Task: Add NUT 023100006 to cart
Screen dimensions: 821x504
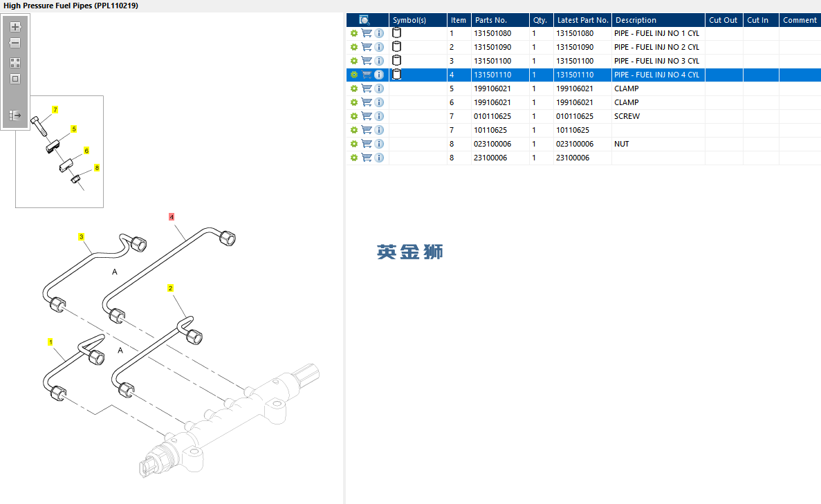Action: point(367,143)
